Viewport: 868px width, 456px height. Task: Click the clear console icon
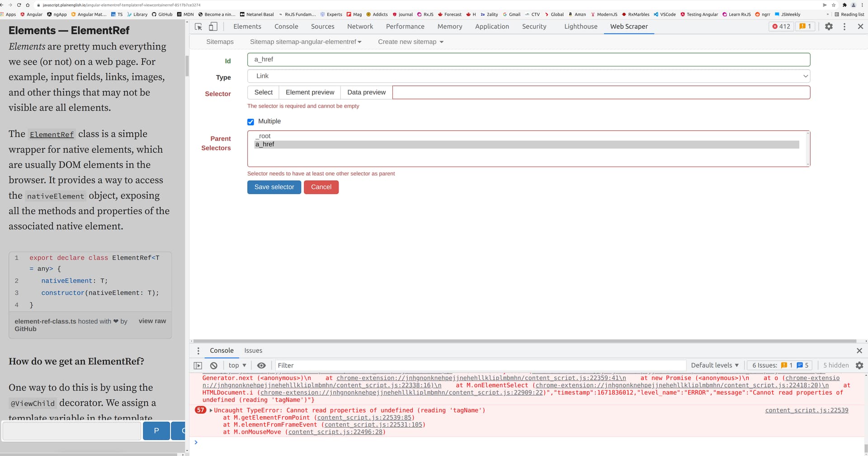214,366
